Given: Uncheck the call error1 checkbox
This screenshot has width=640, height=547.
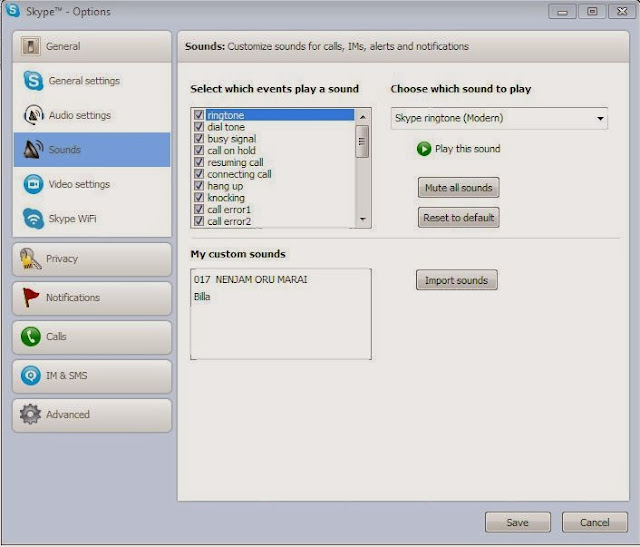Looking at the screenshot, I should pyautogui.click(x=199, y=210).
